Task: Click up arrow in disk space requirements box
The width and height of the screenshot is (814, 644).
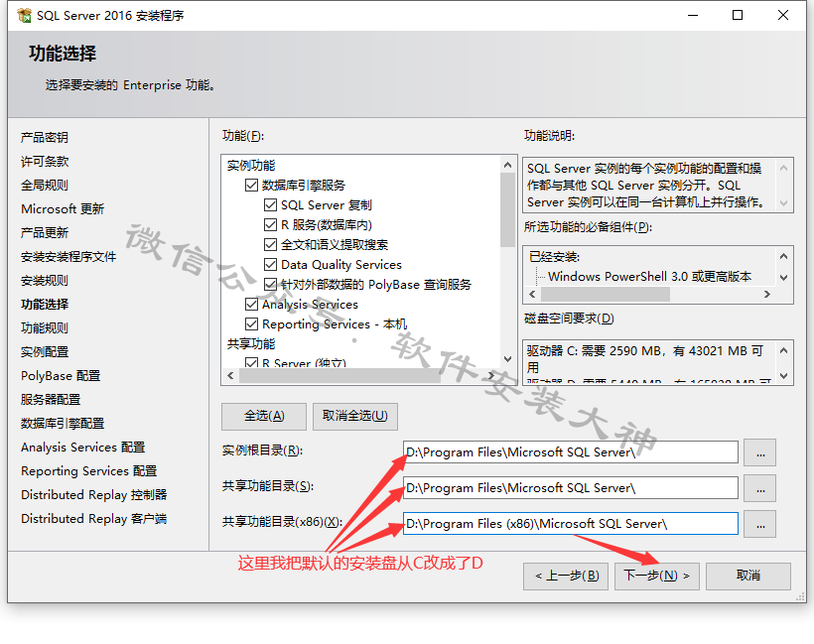Action: 784,351
